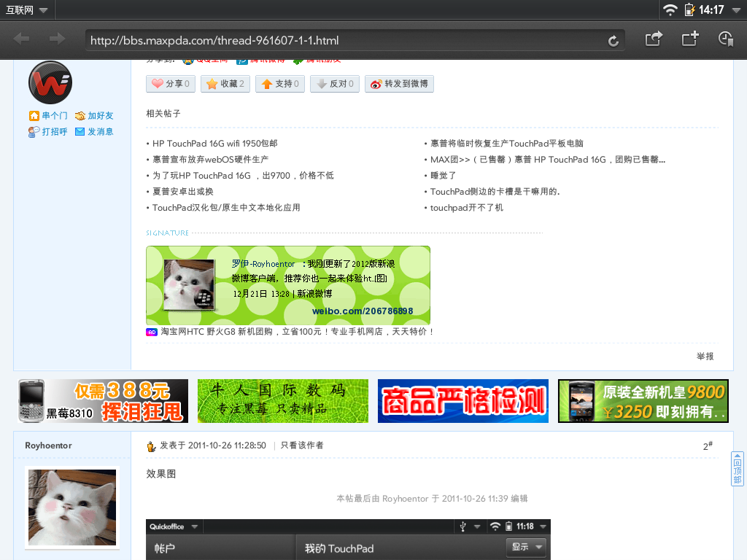
Task: Open link 睡觉了
Action: pos(443,176)
